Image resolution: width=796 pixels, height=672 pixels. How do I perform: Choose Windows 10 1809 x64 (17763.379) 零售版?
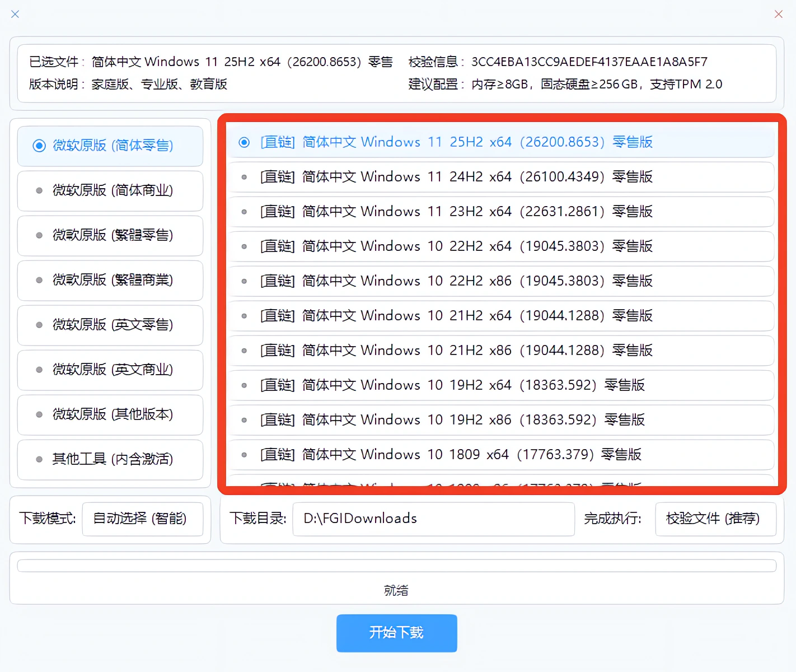(501, 455)
